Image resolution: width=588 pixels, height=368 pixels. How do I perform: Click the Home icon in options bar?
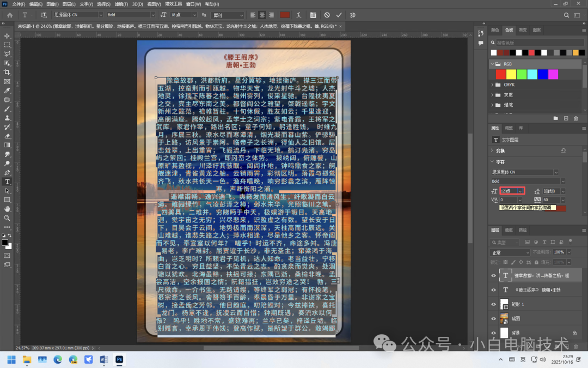pos(10,15)
